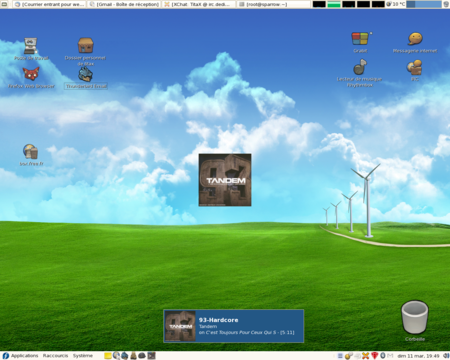Image resolution: width=450 pixels, height=360 pixels.
Task: Click terminal launcher in bottom panel
Action: click(x=152, y=356)
